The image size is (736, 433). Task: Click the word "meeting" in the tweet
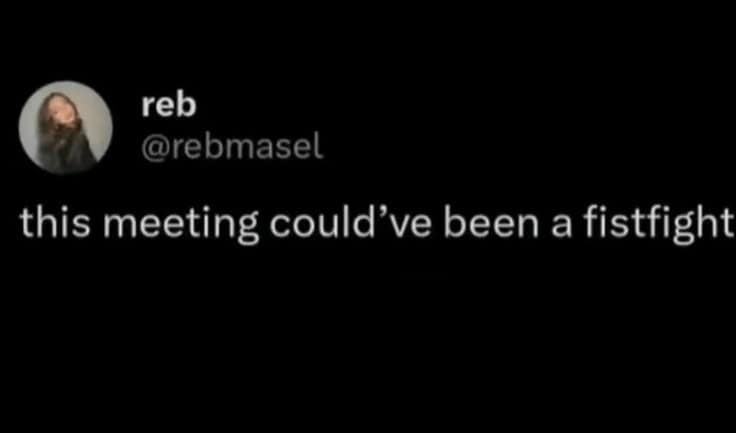(x=181, y=225)
